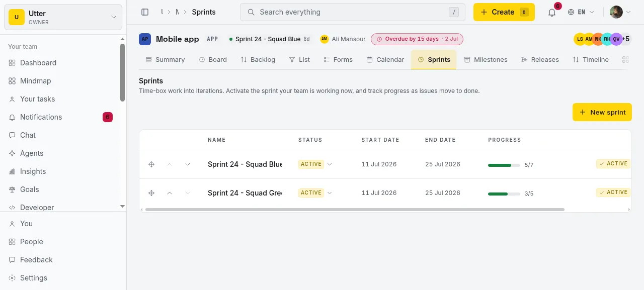Click the Sprints breadcrumb

coord(204,12)
